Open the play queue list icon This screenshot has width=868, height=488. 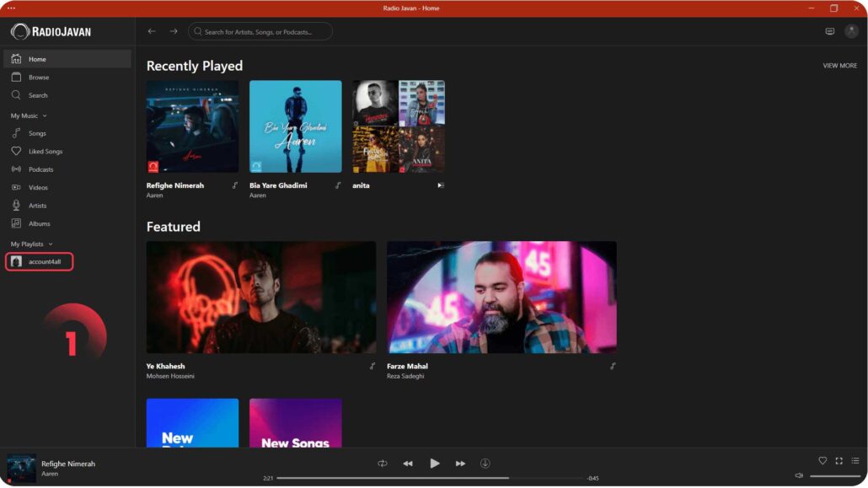(x=855, y=461)
